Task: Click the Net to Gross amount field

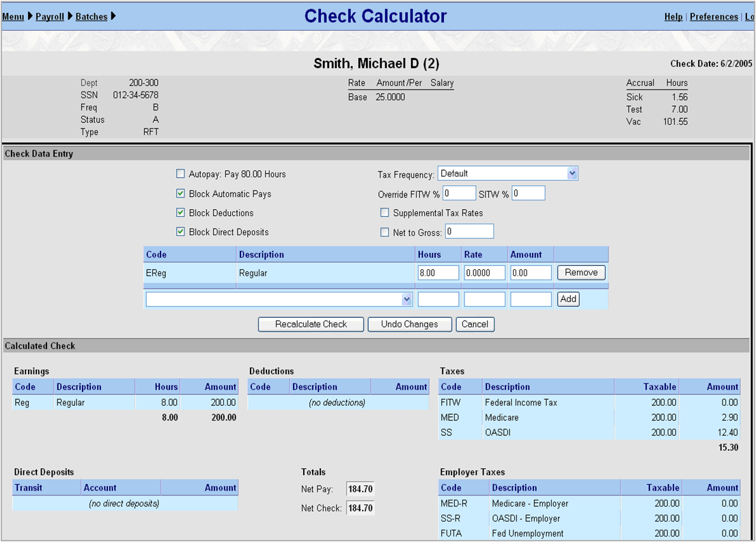Action: tap(470, 232)
